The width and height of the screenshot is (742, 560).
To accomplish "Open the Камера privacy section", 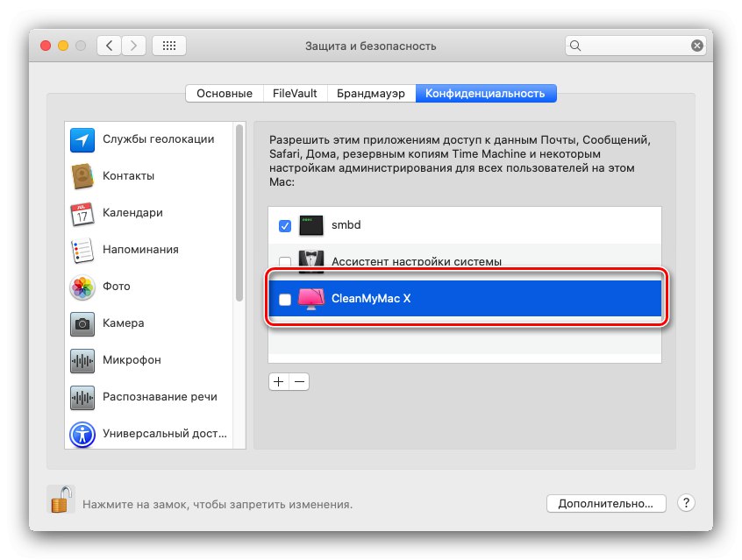I will 82,323.
